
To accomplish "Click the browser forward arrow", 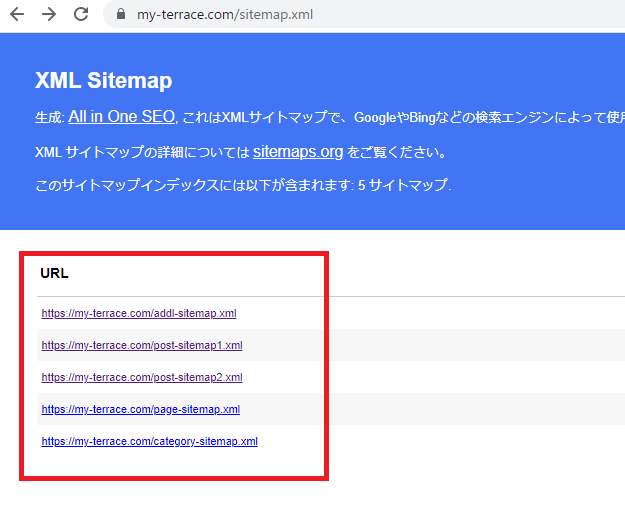I will pos(49,14).
